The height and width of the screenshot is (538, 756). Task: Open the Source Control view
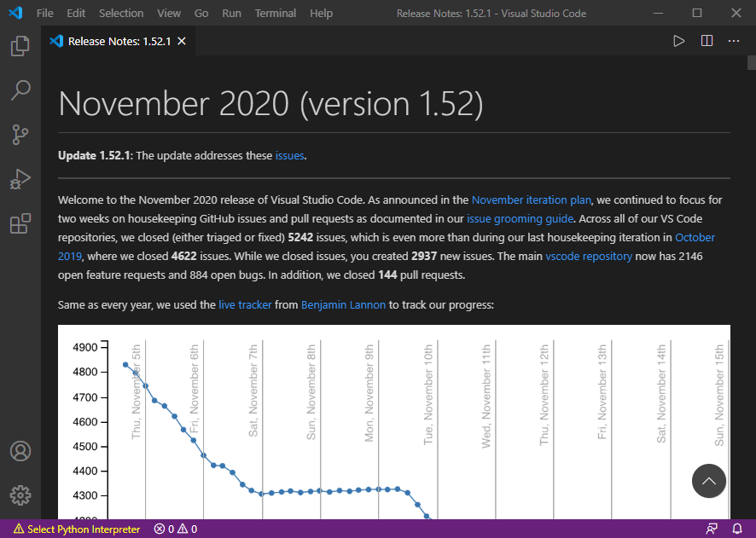[20, 135]
